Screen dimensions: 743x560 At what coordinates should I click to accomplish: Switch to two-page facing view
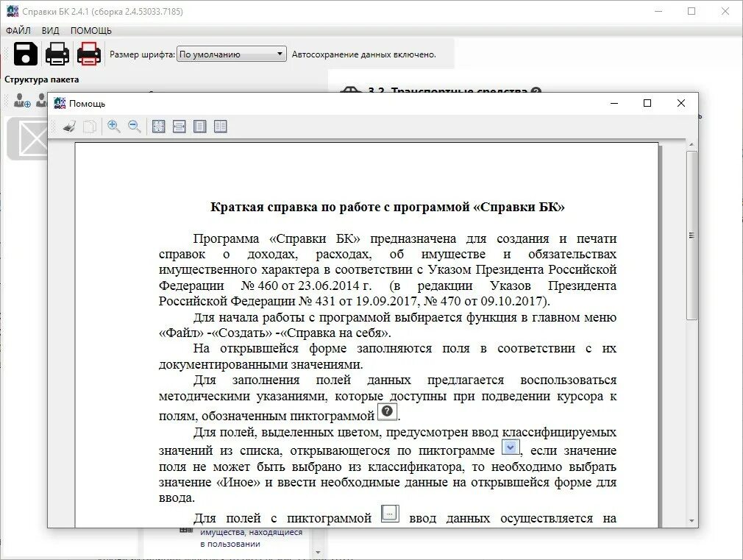click(x=221, y=126)
